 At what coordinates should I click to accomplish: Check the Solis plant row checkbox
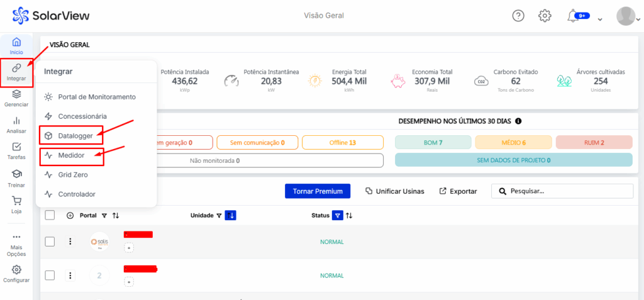[x=50, y=242]
